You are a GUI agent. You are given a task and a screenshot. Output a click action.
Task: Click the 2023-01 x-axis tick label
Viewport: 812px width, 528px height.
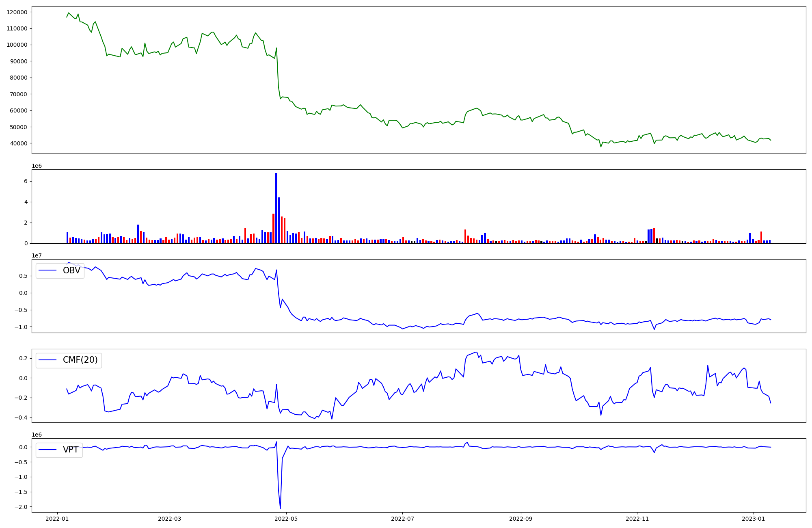[x=754, y=519]
